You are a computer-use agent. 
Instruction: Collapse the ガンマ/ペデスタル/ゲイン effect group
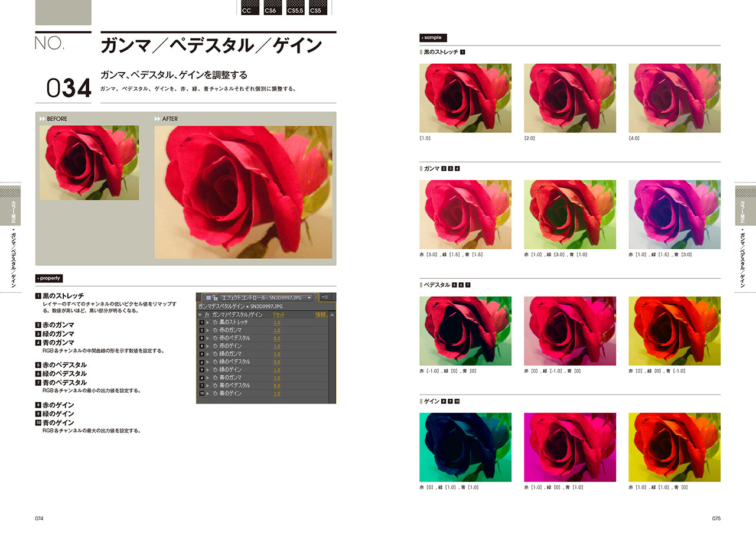click(200, 315)
